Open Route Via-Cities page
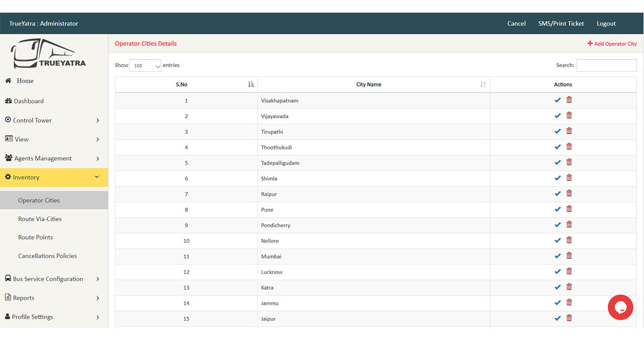The width and height of the screenshot is (644, 362). (x=40, y=219)
